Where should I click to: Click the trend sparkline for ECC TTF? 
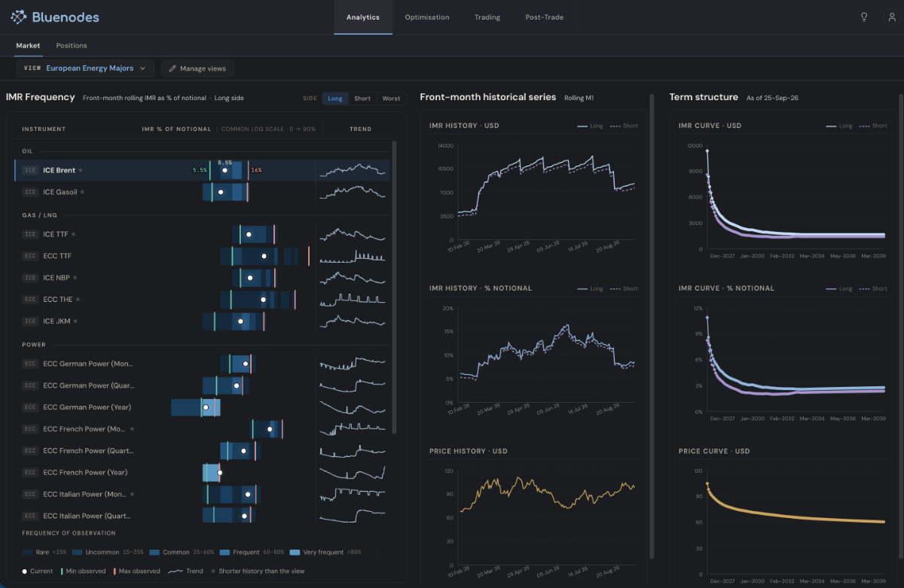[353, 256]
